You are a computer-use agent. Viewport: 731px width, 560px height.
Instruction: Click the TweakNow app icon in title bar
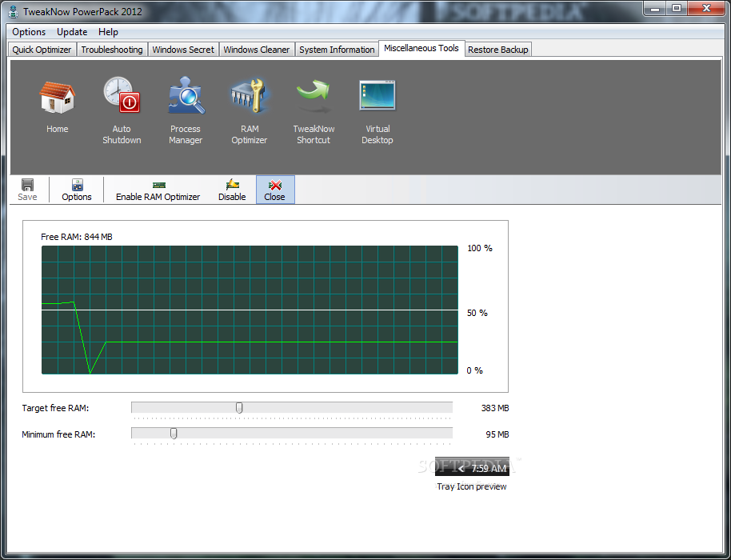(14, 11)
